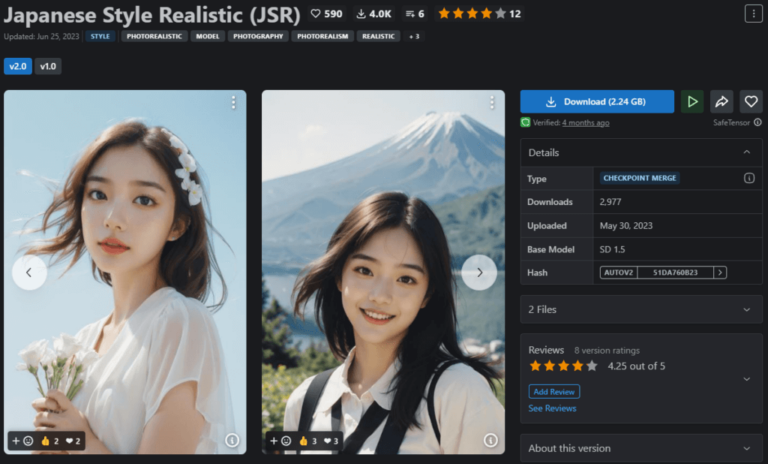768x464 pixels.
Task: Open three-dot menu on the left image
Action: pyautogui.click(x=233, y=103)
